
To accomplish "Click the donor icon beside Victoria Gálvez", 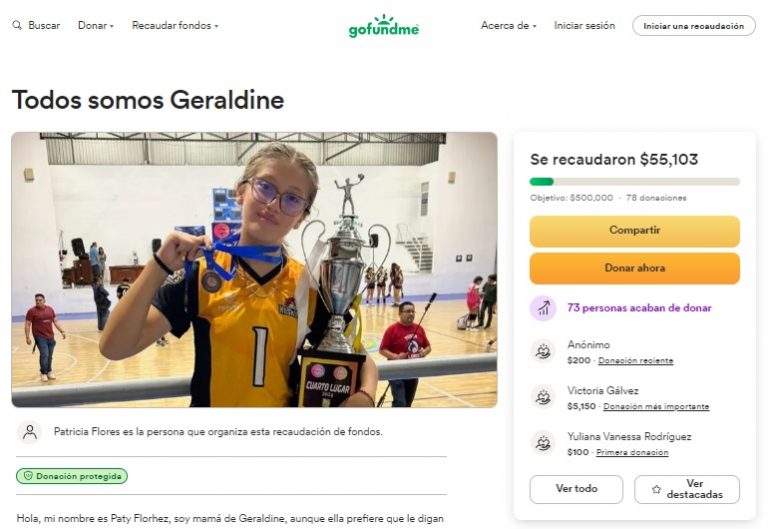I will click(543, 397).
